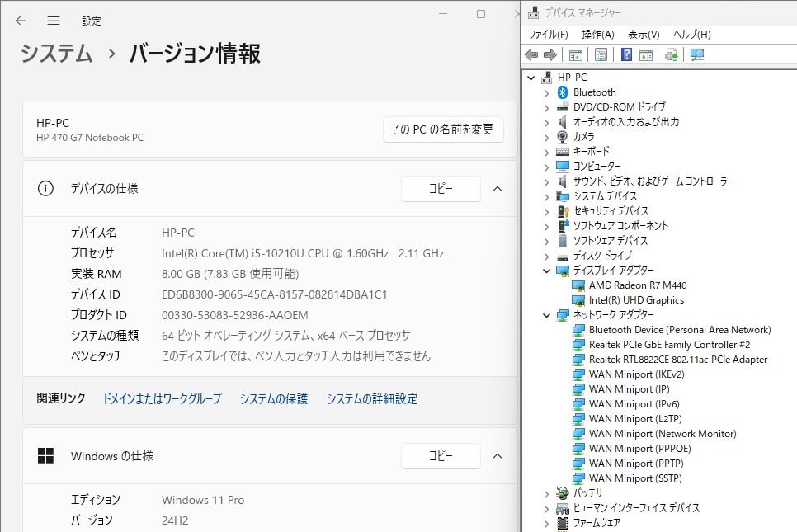Click the info icon beside デバイスの仕様
This screenshot has height=532, width=797.
(x=45, y=189)
